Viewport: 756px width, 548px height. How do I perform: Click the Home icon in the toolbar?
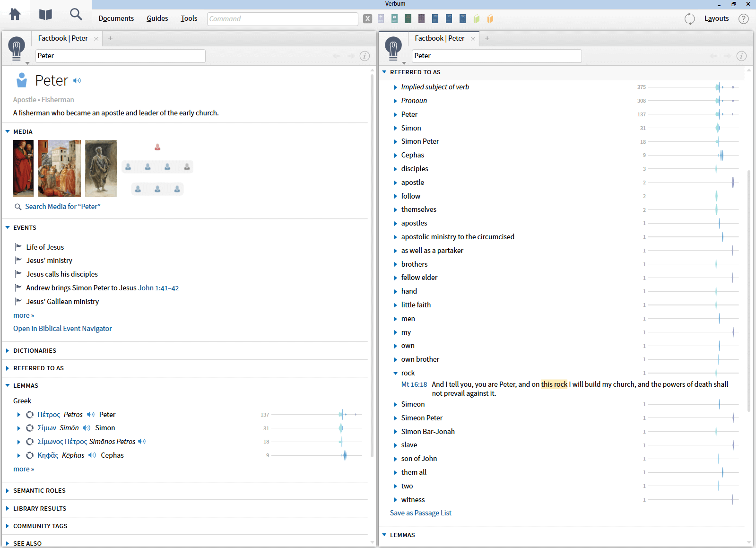(x=15, y=15)
